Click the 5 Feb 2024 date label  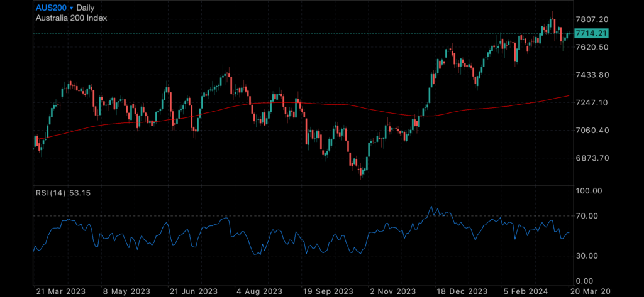525,291
